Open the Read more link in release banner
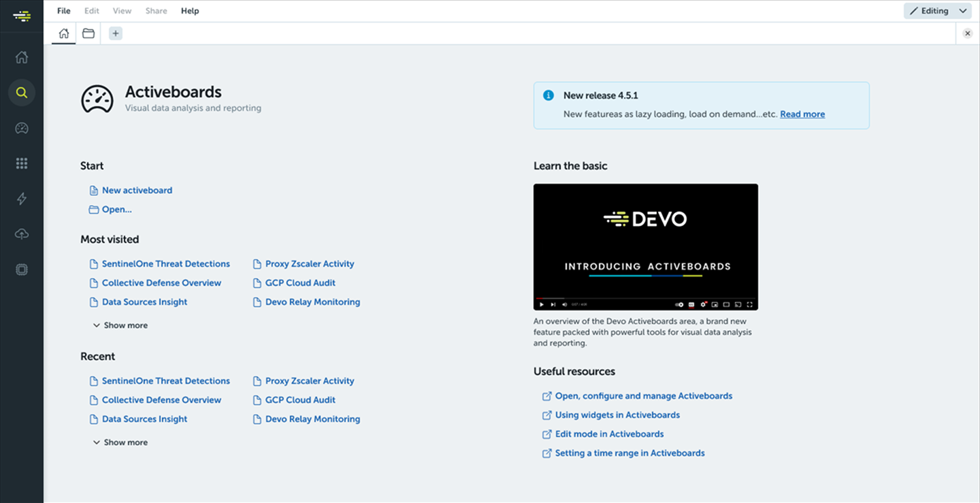The height and width of the screenshot is (503, 980). click(x=802, y=114)
